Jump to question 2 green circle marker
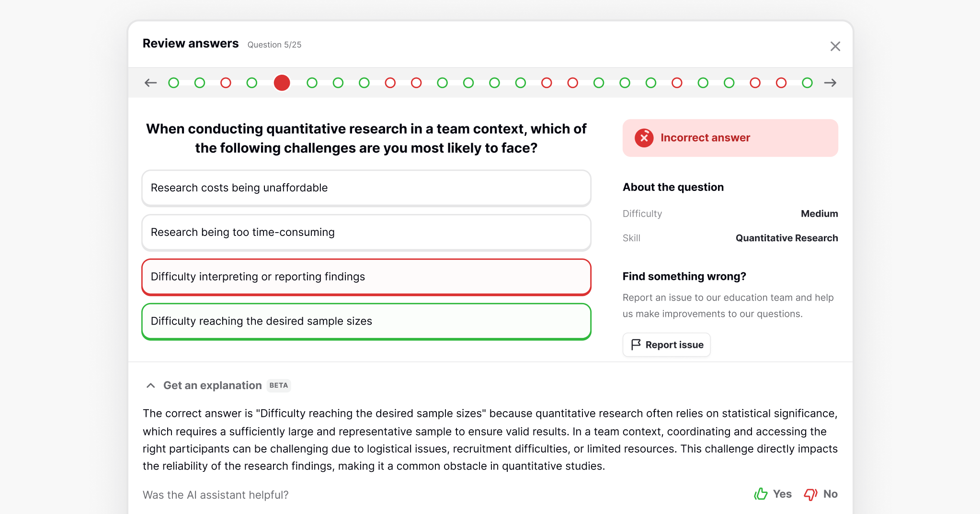The image size is (980, 514). (200, 83)
